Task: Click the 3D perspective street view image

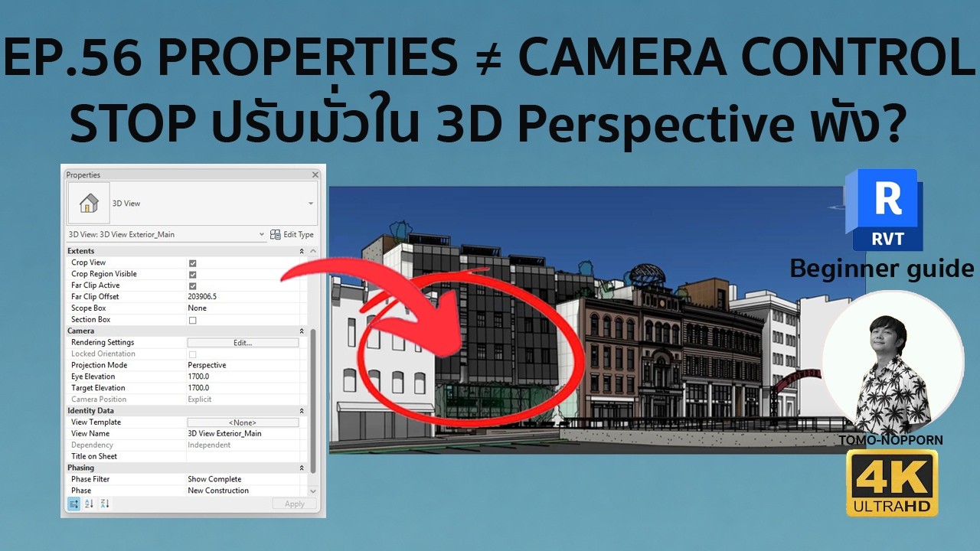Action: pyautogui.click(x=586, y=320)
